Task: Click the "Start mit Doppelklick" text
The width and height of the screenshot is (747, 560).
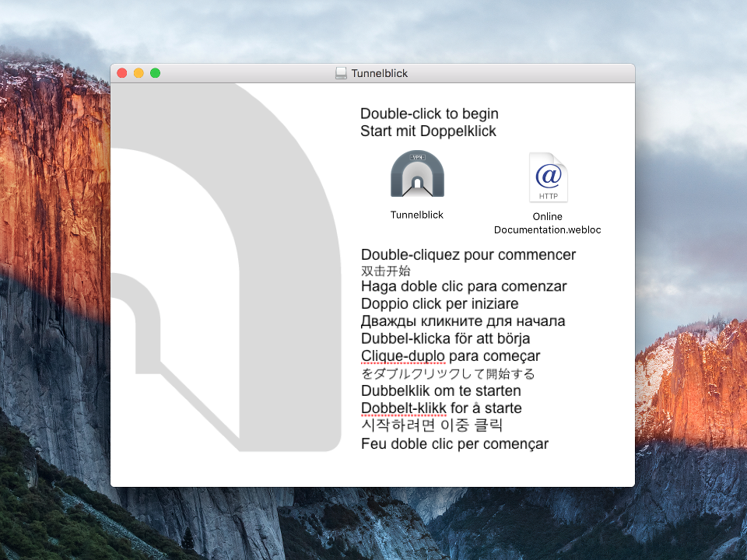Action: coord(428,131)
